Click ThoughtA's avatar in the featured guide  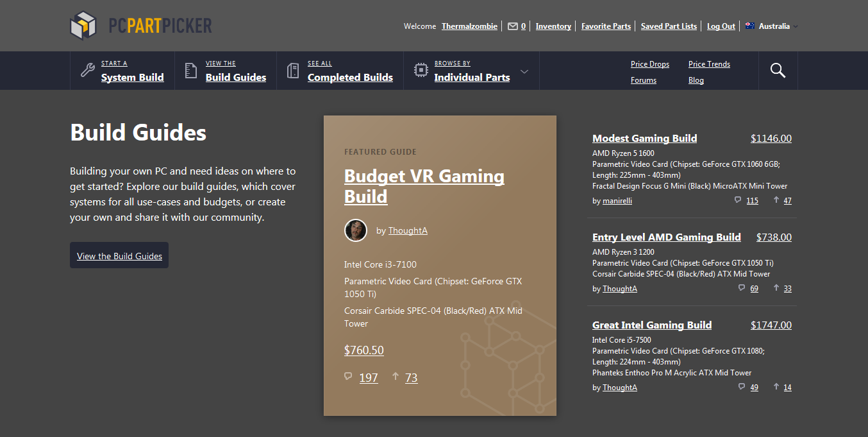pyautogui.click(x=356, y=230)
